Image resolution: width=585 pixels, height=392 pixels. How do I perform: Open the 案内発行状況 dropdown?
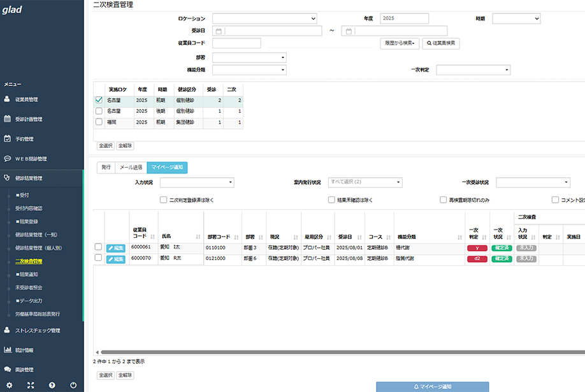[365, 182]
